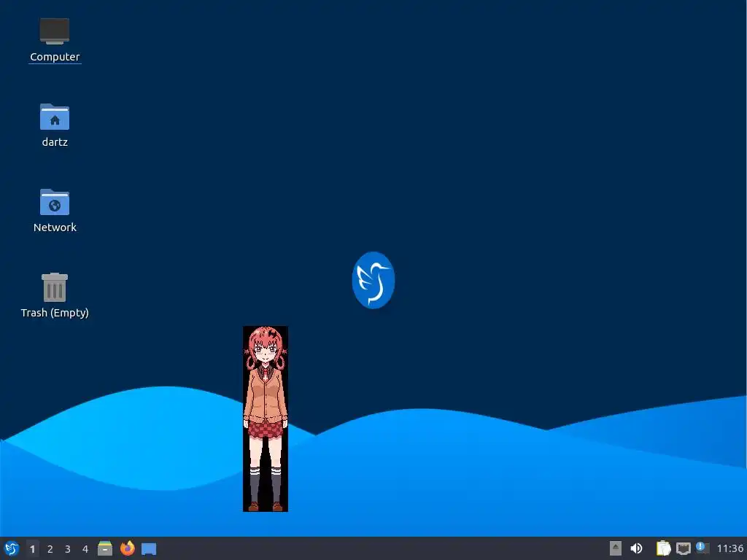Image resolution: width=747 pixels, height=560 pixels.
Task: Open the network connection tray icon
Action: point(683,548)
